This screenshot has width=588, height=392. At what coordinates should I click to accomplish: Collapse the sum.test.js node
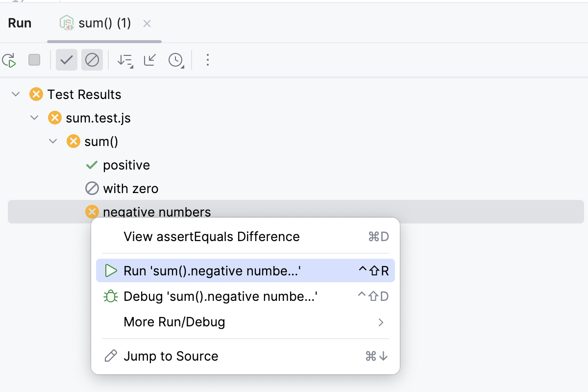(x=34, y=118)
